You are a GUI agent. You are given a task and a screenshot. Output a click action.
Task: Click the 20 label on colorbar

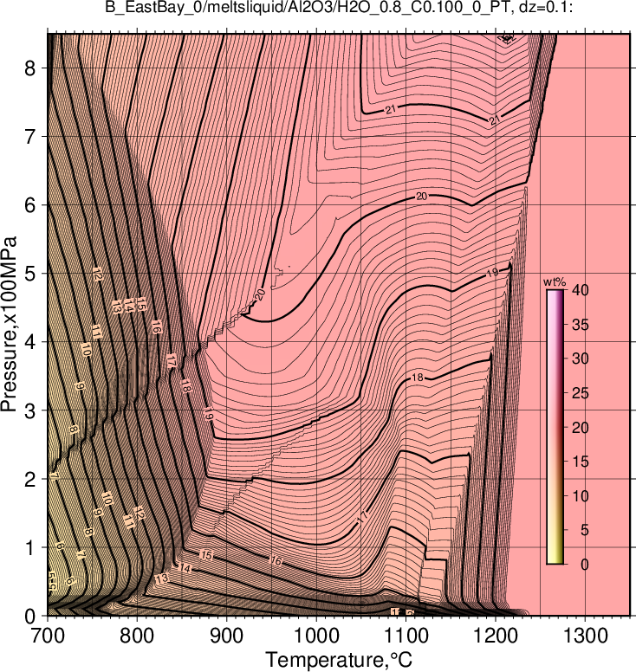point(580,427)
